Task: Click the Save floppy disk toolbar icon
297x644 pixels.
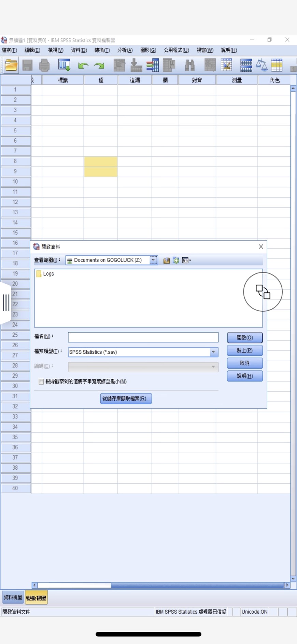Action: [x=27, y=65]
